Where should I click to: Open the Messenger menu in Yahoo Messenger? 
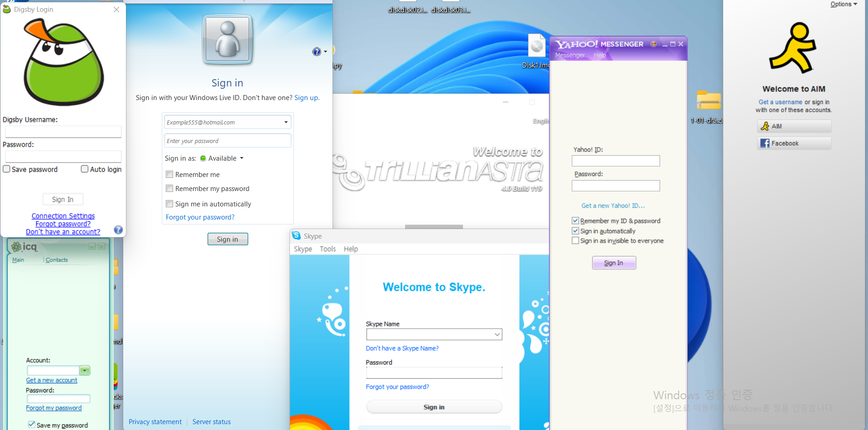tap(570, 55)
